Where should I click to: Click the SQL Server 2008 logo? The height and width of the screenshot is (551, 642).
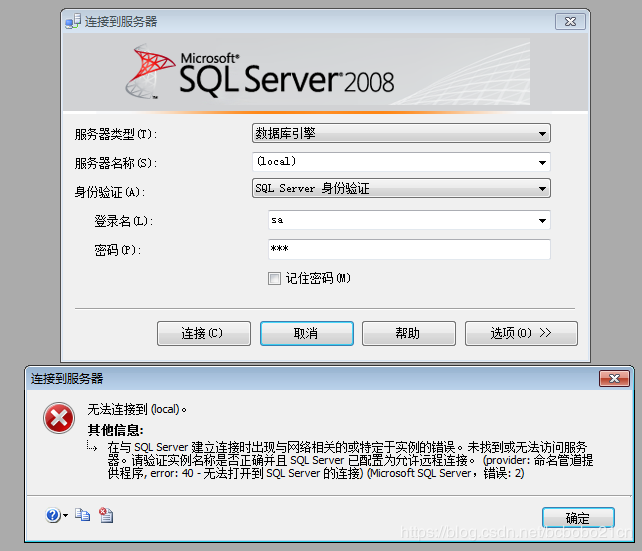pyautogui.click(x=260, y=72)
